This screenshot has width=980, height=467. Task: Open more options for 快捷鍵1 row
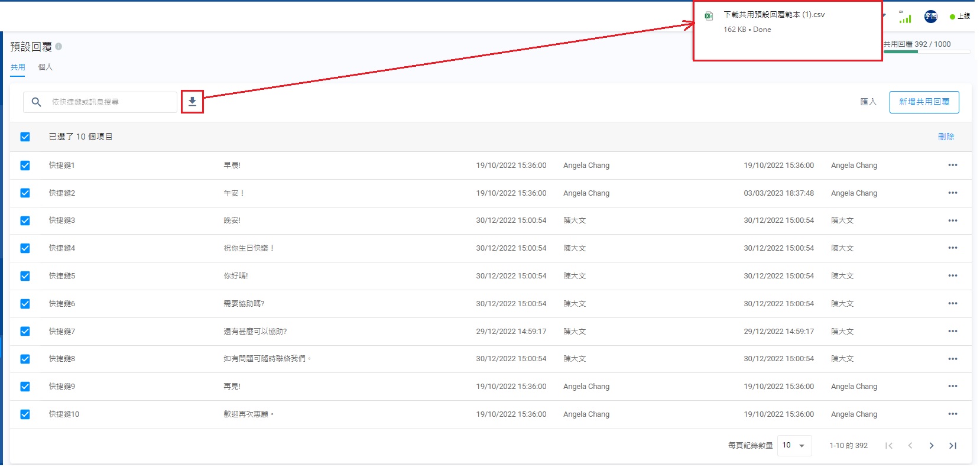[x=953, y=166]
